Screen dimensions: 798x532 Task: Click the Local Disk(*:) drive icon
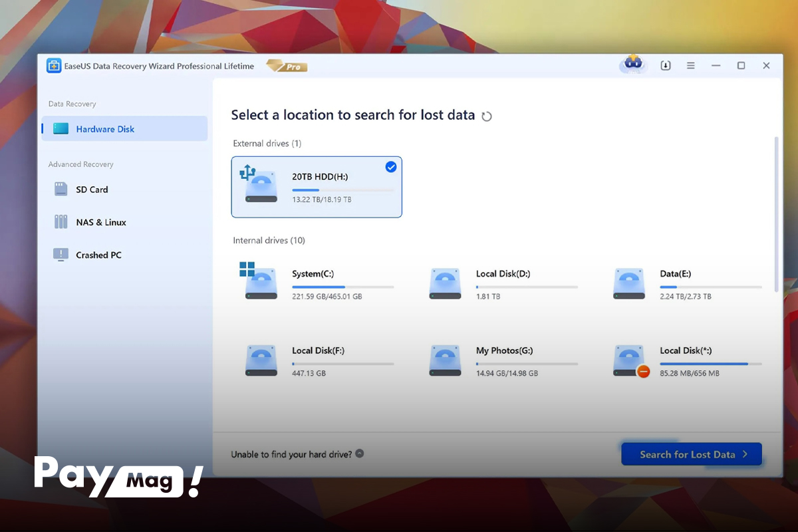coord(630,362)
